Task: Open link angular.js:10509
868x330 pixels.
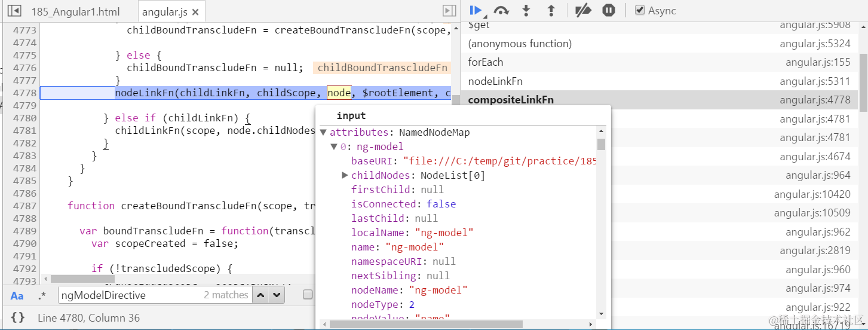Action: tap(812, 213)
